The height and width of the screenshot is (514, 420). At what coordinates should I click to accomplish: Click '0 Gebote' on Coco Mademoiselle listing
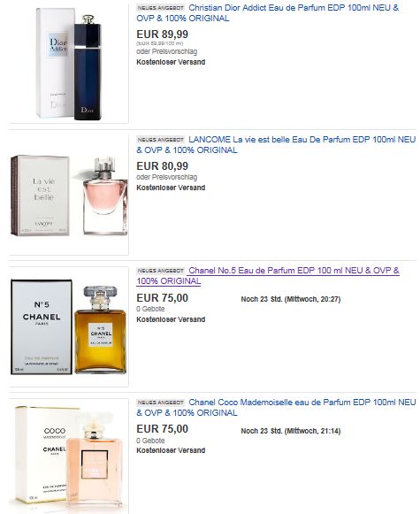(150, 441)
